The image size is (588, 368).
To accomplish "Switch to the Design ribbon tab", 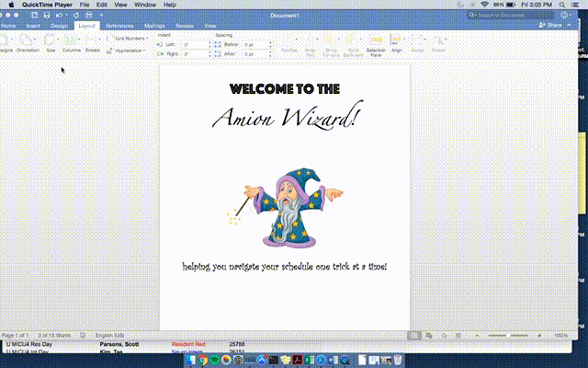I will click(x=59, y=26).
